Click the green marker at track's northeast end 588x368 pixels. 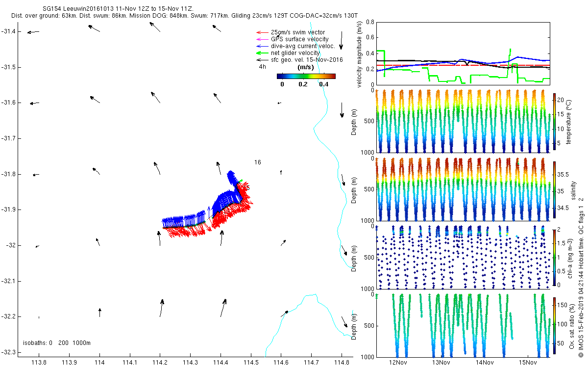click(241, 181)
